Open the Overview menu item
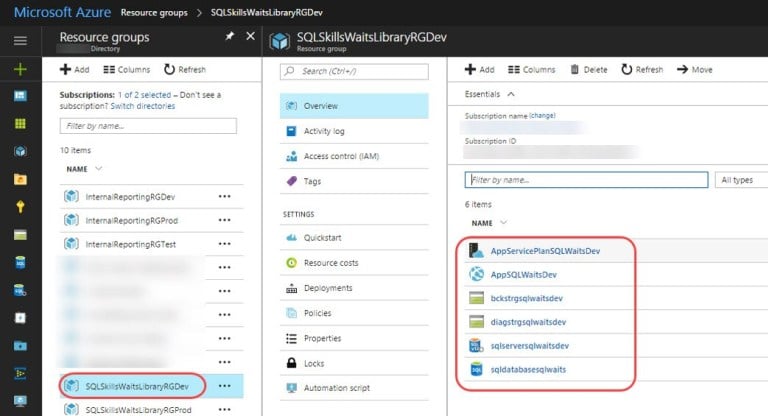This screenshot has width=768, height=416. [x=354, y=106]
